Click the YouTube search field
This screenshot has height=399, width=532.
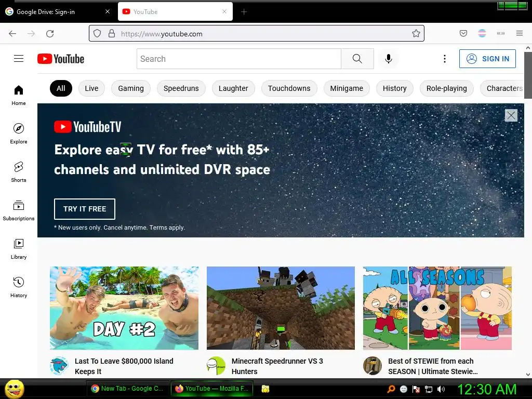pyautogui.click(x=239, y=59)
